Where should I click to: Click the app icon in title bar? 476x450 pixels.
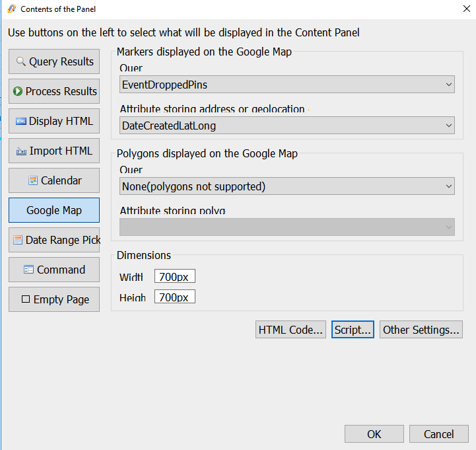(x=11, y=9)
